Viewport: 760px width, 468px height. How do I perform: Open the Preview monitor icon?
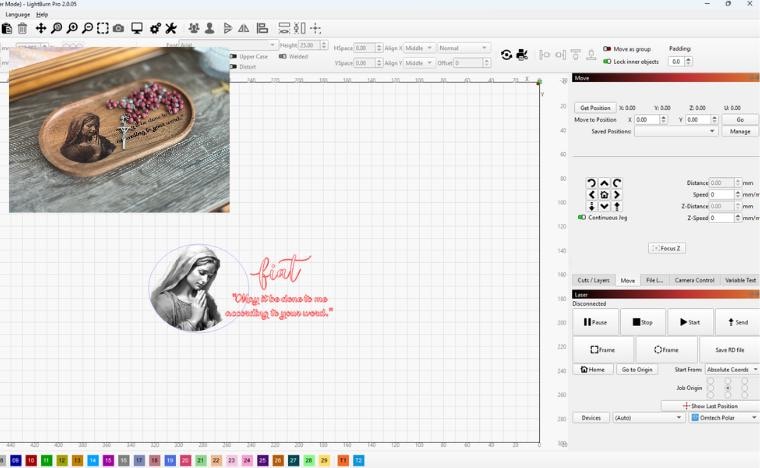tap(137, 28)
